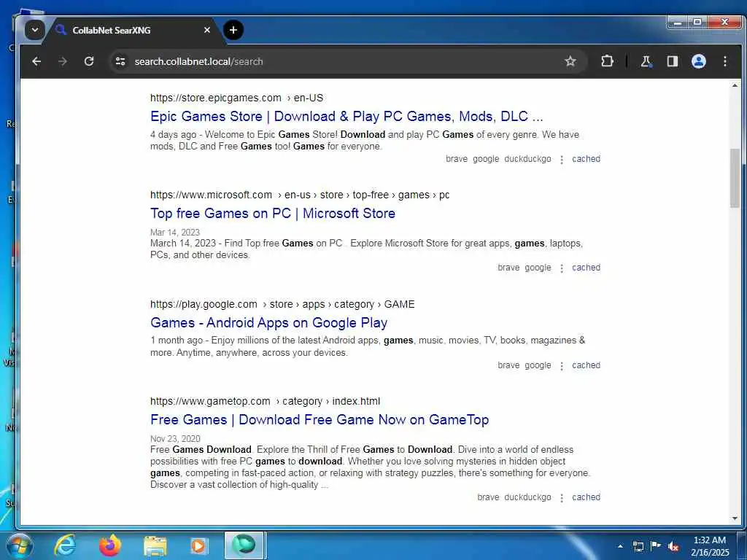Open the network tray icon
The width and height of the screenshot is (747, 560).
click(x=638, y=546)
